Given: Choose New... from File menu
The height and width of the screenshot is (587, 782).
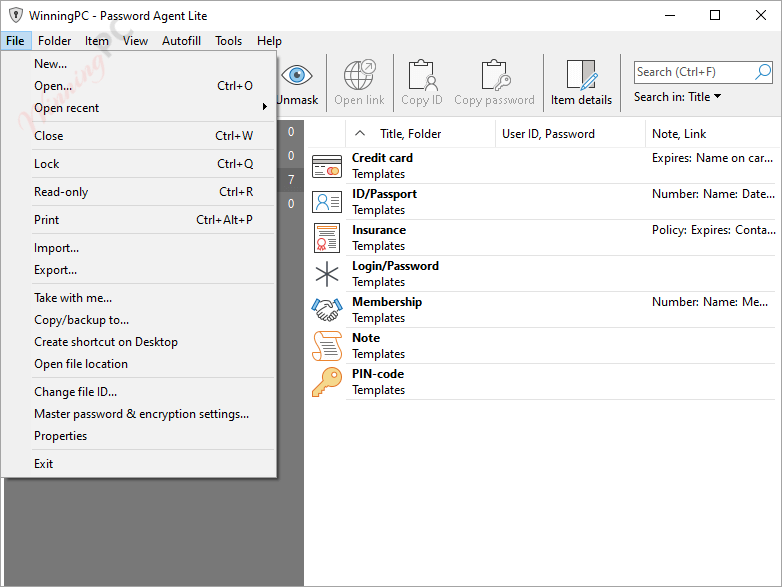Looking at the screenshot, I should 139,64.
